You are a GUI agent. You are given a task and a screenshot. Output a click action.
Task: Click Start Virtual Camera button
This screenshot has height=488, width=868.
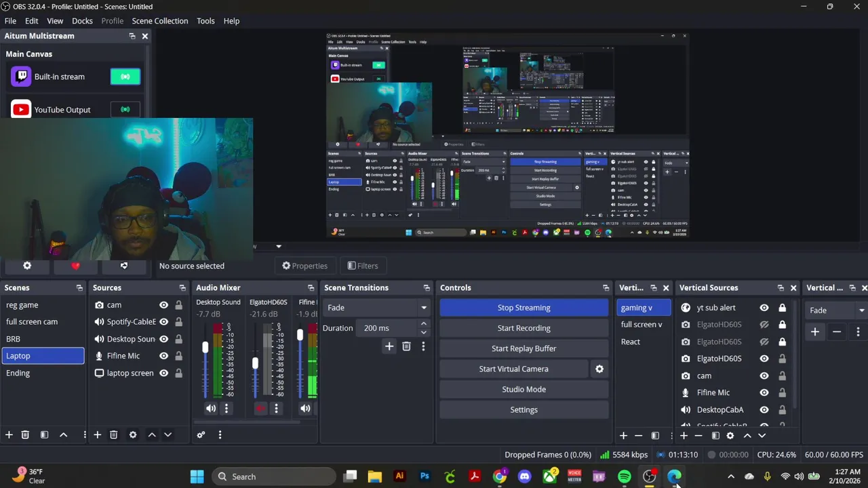click(514, 369)
